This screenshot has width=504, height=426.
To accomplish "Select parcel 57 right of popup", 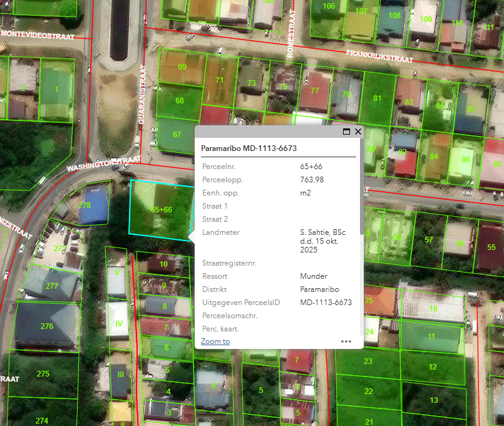I will (429, 240).
